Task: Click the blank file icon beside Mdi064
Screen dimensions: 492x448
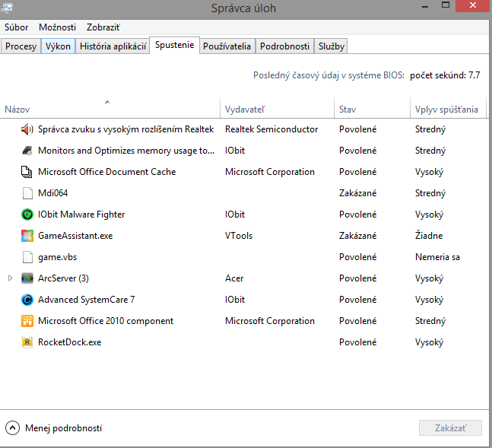Action: click(27, 193)
